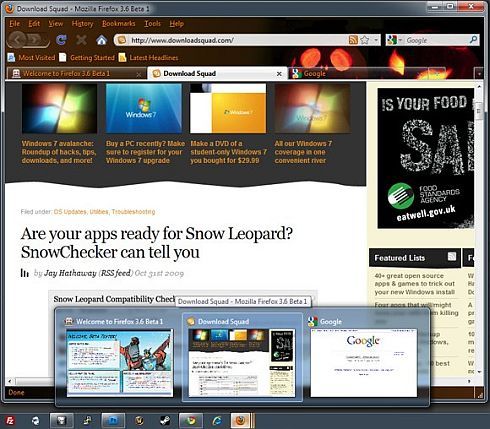The width and height of the screenshot is (490, 429).
Task: Open FileZilla from the taskbar
Action: coord(10,421)
